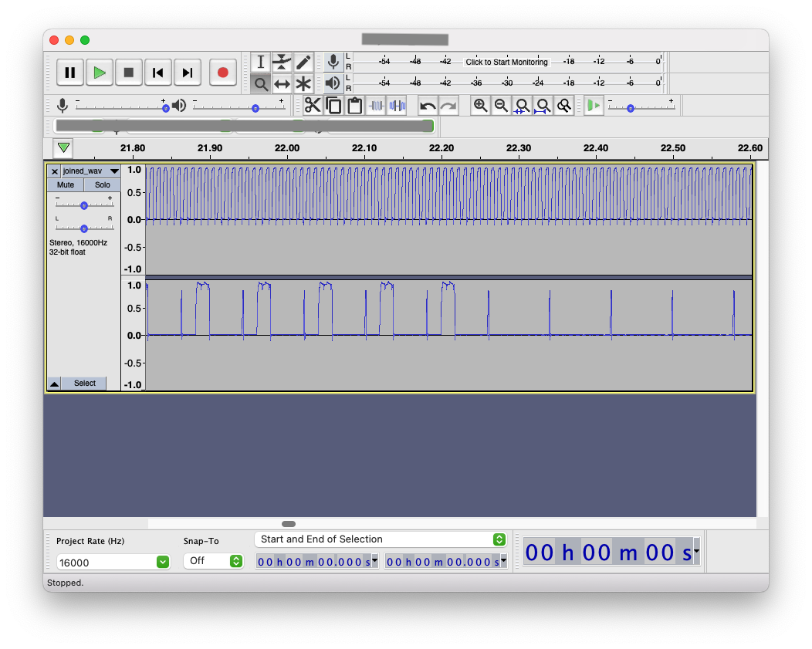
Task: Skip to end of the project
Action: point(188,73)
